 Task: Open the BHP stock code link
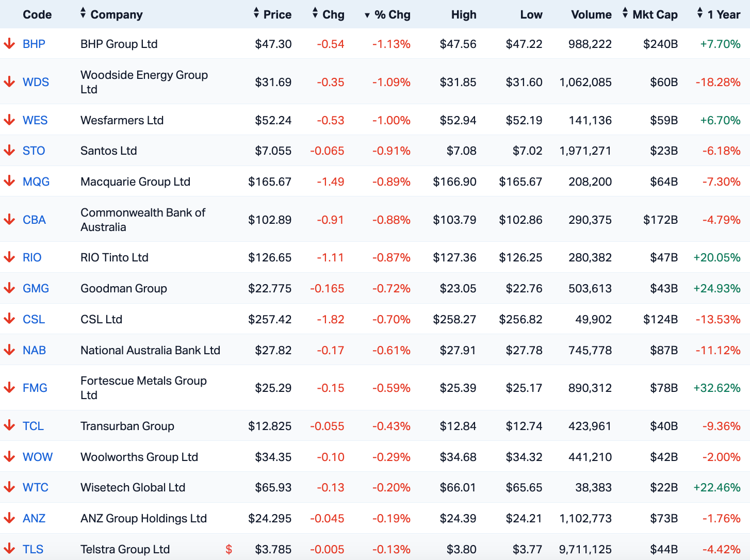(34, 44)
